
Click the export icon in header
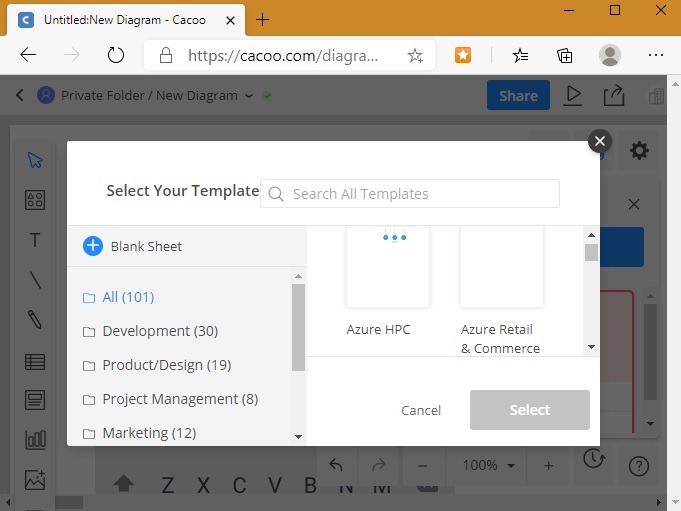click(613, 96)
